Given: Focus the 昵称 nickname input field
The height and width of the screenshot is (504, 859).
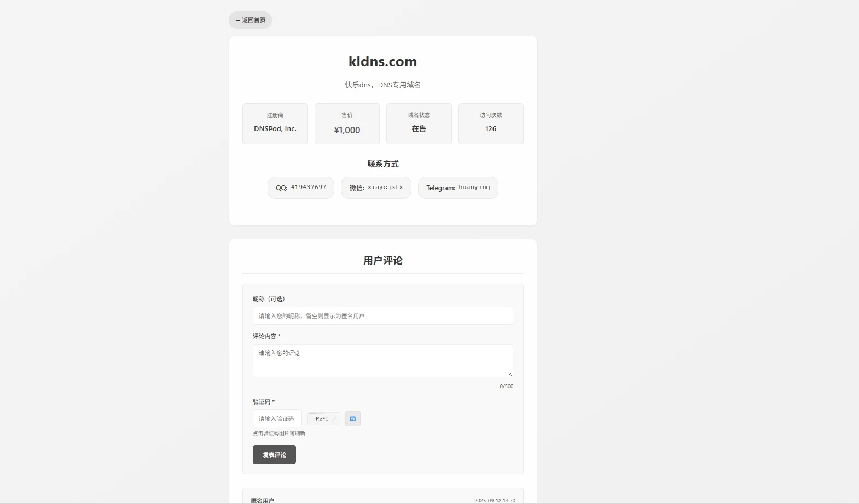Looking at the screenshot, I should (382, 316).
